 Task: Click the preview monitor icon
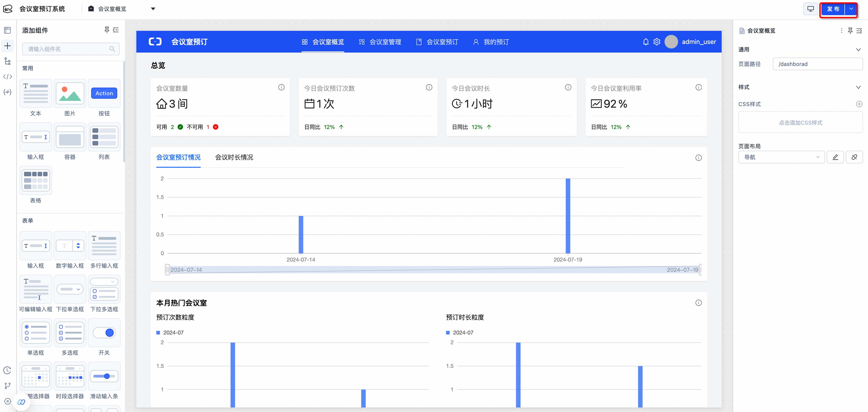click(x=810, y=9)
